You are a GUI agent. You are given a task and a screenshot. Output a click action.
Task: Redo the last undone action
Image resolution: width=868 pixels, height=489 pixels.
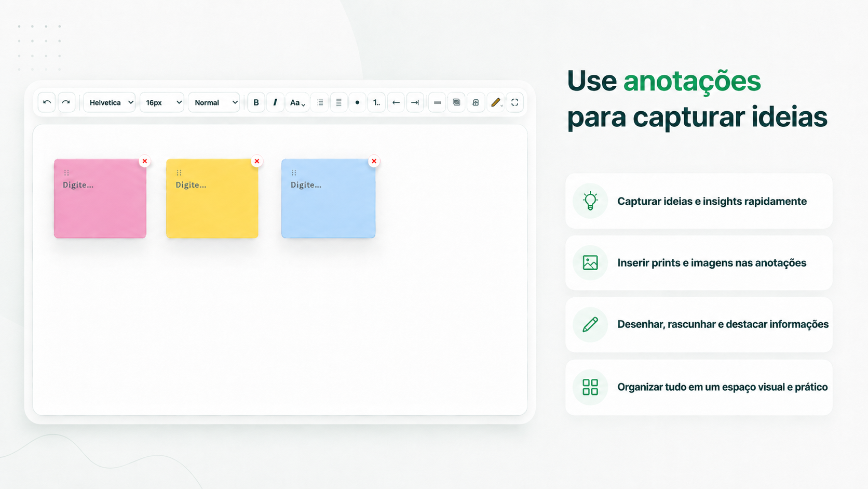pos(66,102)
